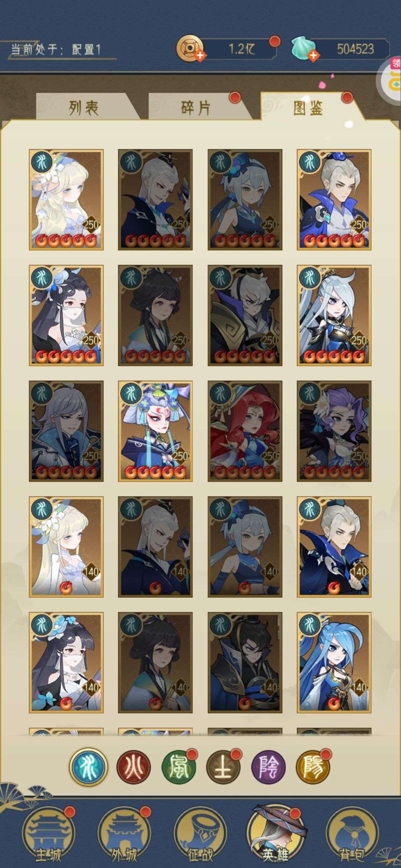Select the blue-haired level 140 hero card

334,662
